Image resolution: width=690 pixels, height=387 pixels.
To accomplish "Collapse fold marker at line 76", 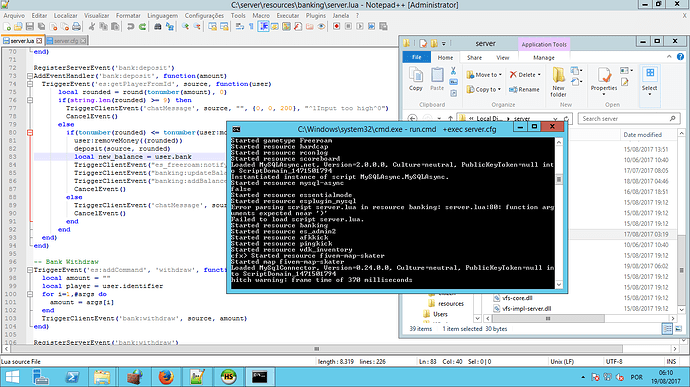I will point(30,100).
